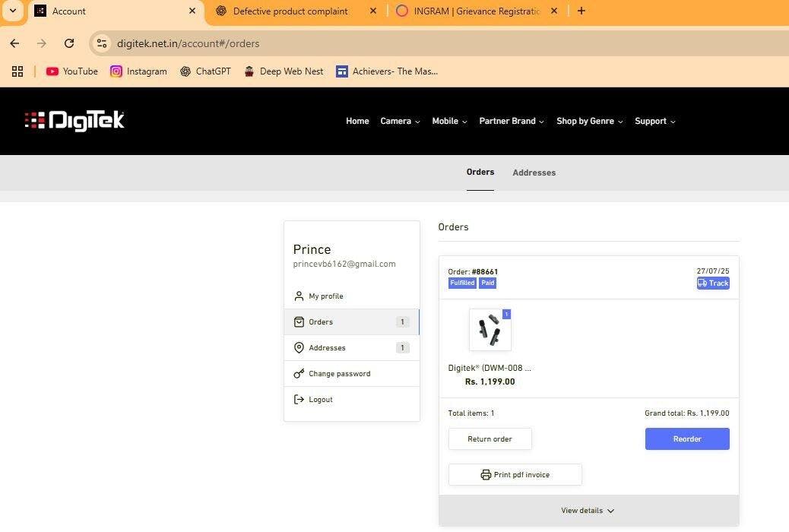Click the Grand total: Rs. 1,199.00 text
Viewport: 789px width, 532px height.
(687, 413)
